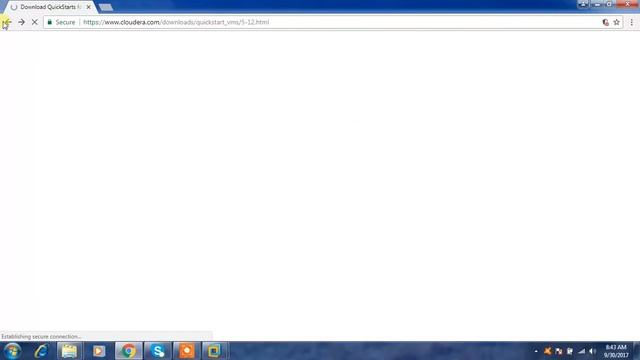Go back to the previous page
Viewport: 640px width, 360px height.
tap(7, 22)
